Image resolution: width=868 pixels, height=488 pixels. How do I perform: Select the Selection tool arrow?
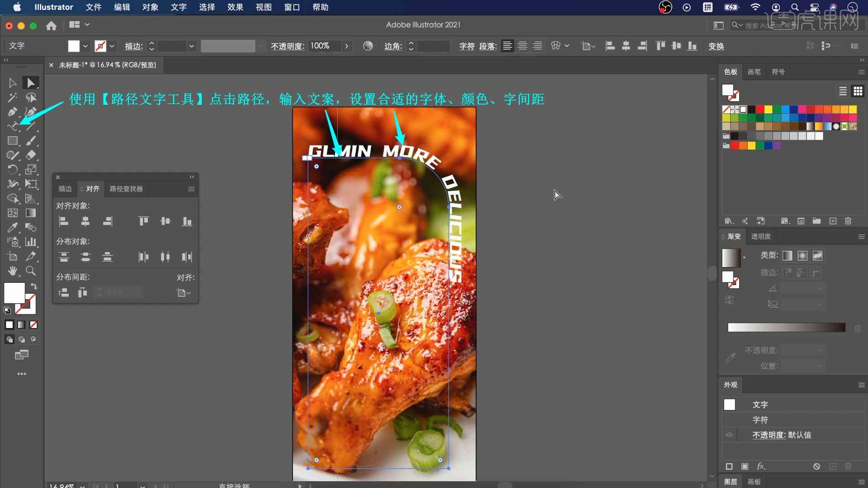(13, 83)
